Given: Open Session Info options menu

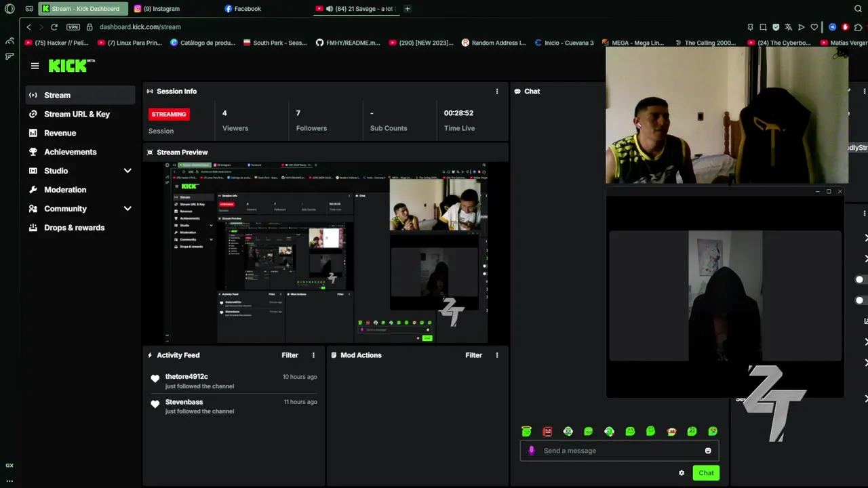Looking at the screenshot, I should [x=497, y=91].
